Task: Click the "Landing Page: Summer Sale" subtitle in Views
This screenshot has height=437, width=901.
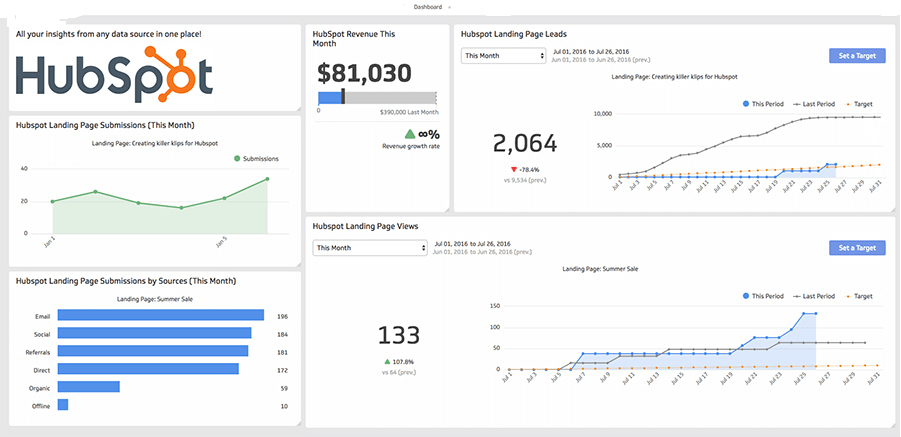Action: (x=600, y=269)
